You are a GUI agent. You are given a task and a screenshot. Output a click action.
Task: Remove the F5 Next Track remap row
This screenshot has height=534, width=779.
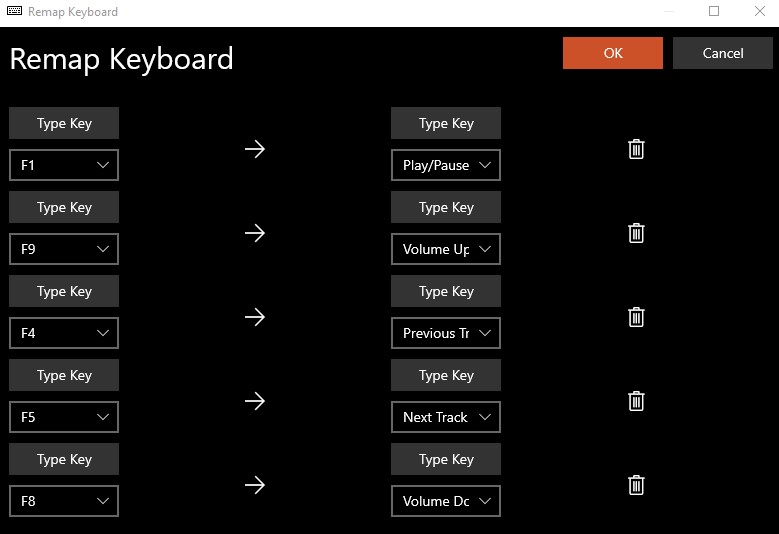pyautogui.click(x=636, y=401)
